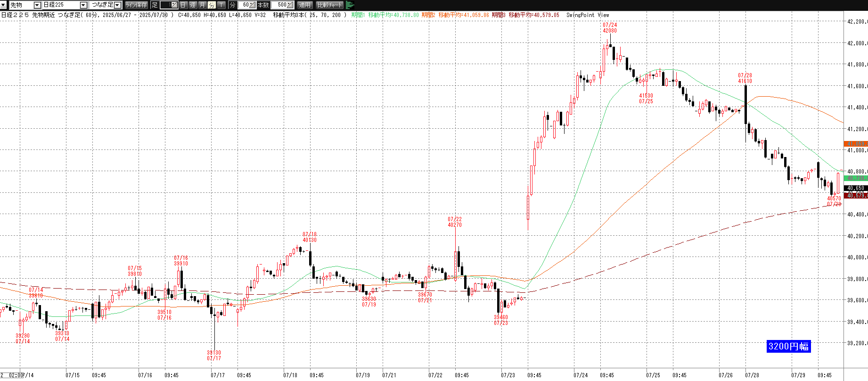
Task: Open the 比較チャート comparison chart
Action: pos(330,5)
